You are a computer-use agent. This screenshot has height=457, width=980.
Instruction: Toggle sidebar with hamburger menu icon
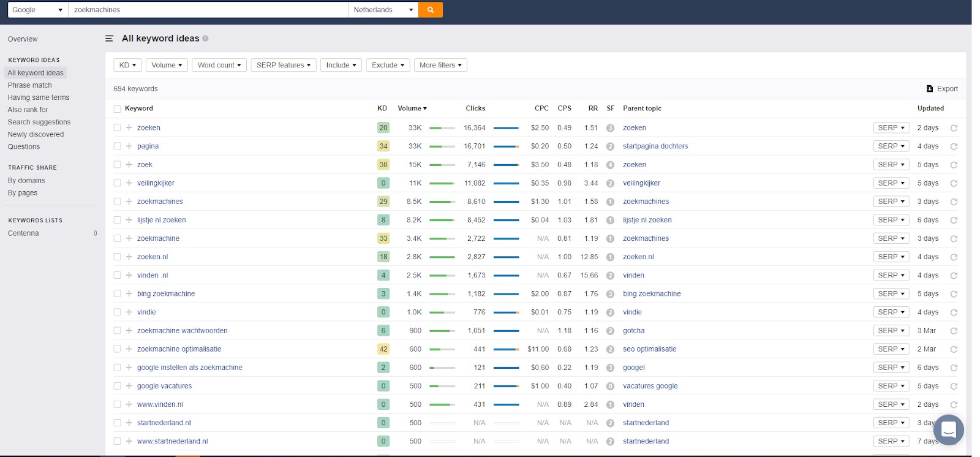pyautogui.click(x=109, y=39)
